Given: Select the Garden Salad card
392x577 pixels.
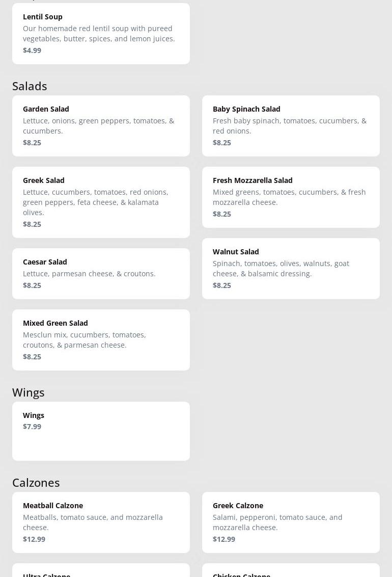Looking at the screenshot, I should (101, 125).
